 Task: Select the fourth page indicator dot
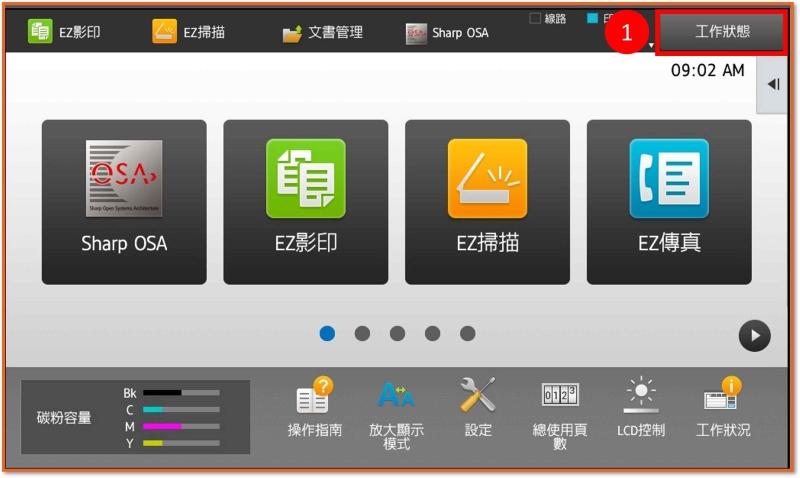point(433,333)
